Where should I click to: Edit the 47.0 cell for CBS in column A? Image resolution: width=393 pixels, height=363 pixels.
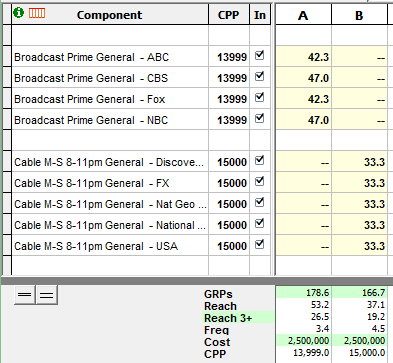[303, 78]
